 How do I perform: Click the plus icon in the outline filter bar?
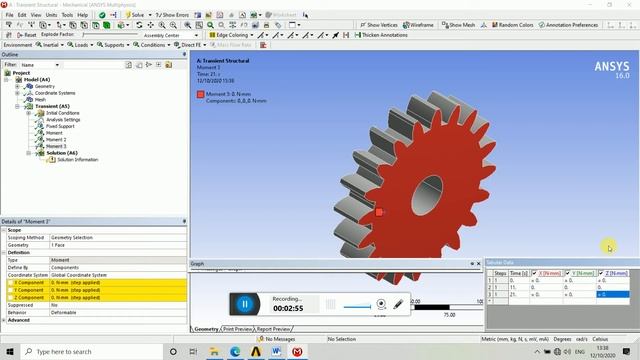pyautogui.click(x=159, y=65)
